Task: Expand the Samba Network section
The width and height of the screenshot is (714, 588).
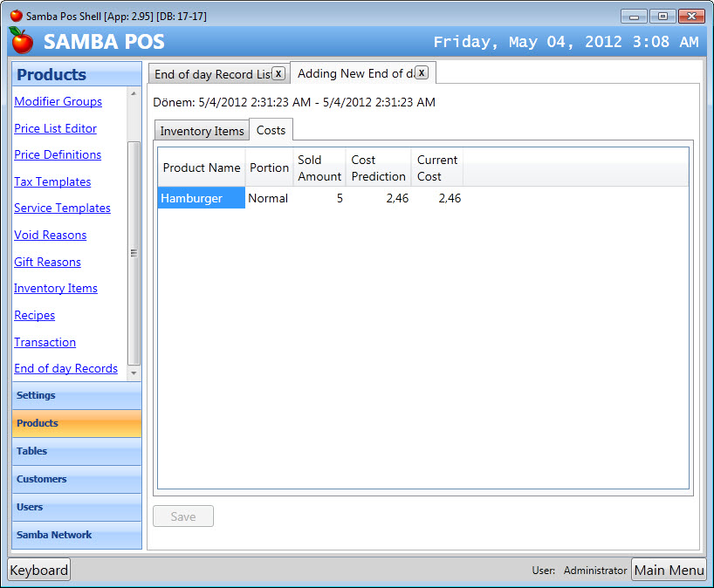Action: pyautogui.click(x=77, y=535)
